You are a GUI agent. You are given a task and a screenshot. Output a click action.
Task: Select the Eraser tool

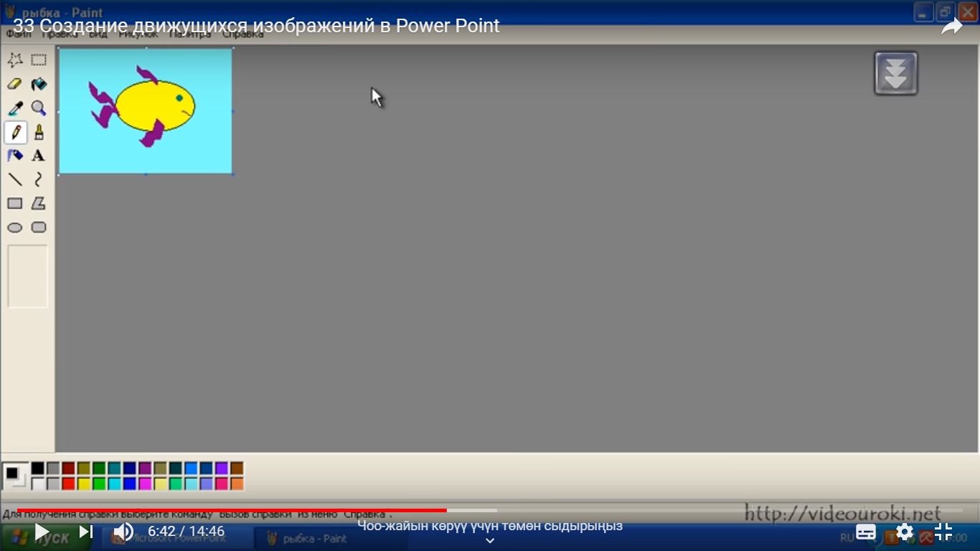[15, 85]
